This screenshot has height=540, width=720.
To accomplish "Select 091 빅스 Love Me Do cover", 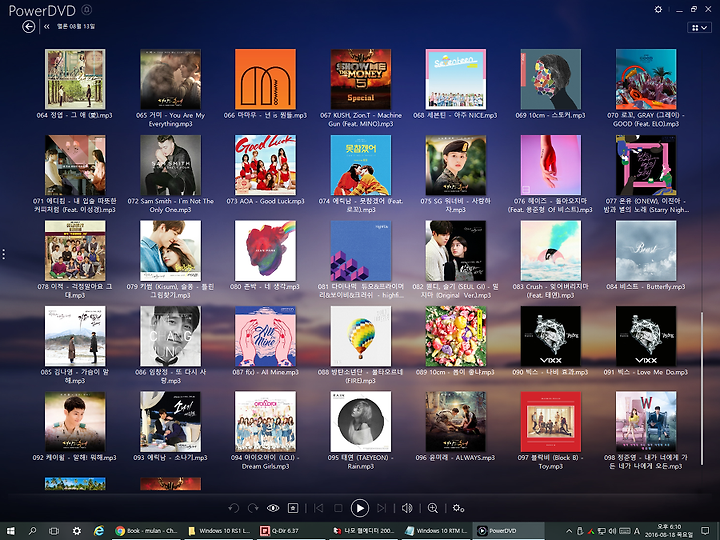I will click(646, 336).
